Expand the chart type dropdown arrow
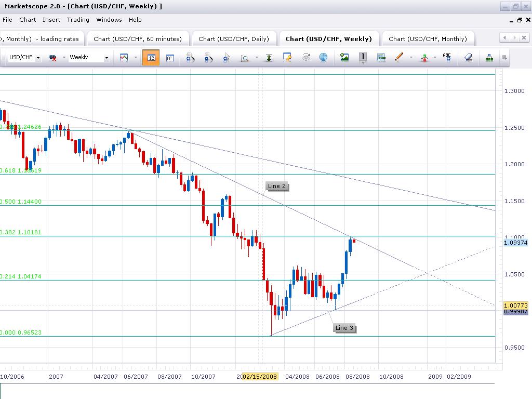Image resolution: width=532 pixels, height=399 pixels. (136, 58)
